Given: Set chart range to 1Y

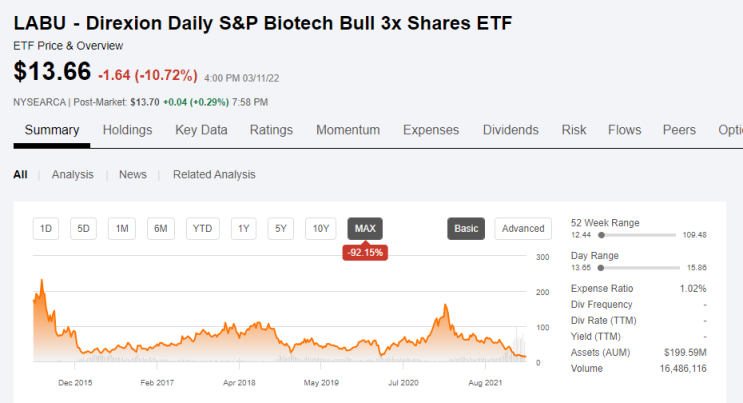Looking at the screenshot, I should point(244,229).
